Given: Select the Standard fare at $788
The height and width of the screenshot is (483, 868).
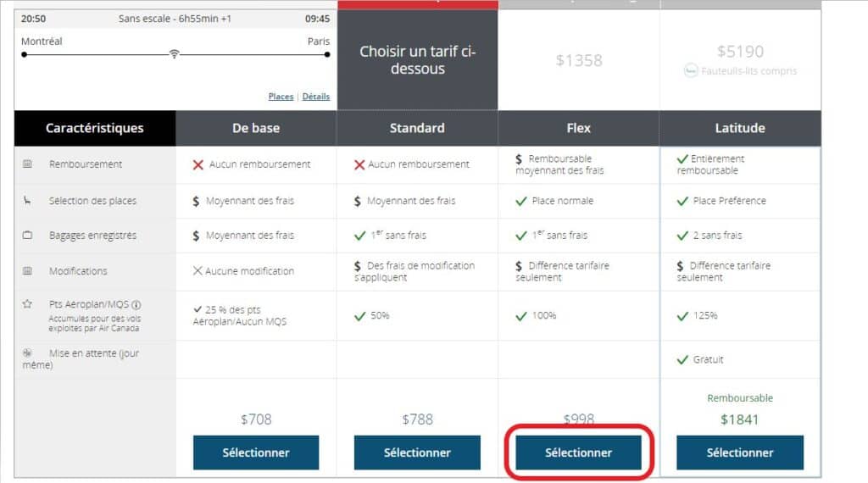Looking at the screenshot, I should pos(417,452).
